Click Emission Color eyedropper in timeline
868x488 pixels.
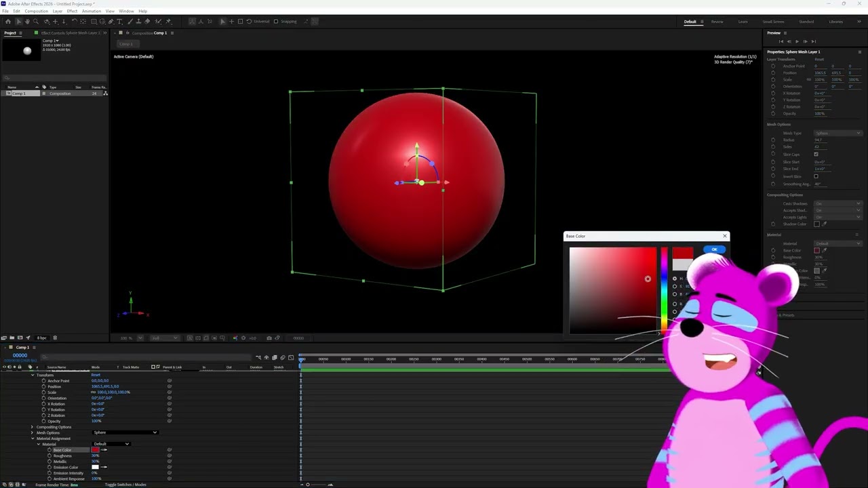tap(104, 467)
